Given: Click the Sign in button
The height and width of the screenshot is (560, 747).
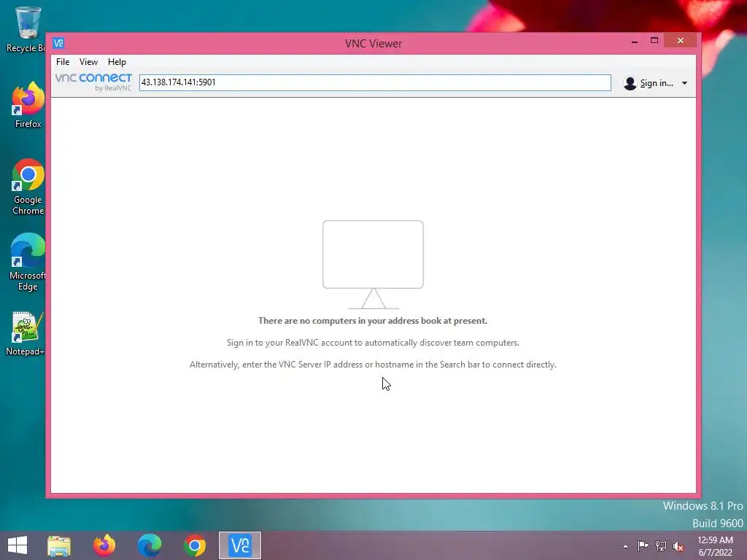Looking at the screenshot, I should (657, 83).
